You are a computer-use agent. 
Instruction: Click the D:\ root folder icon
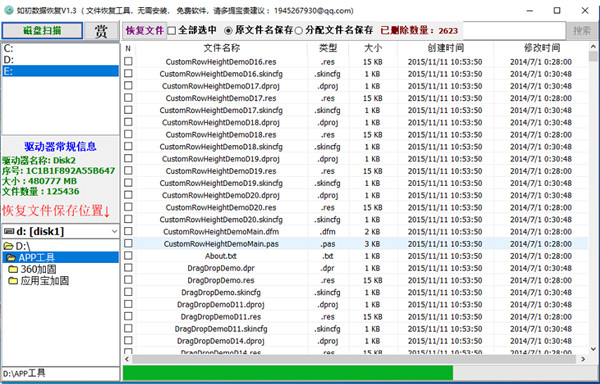pyautogui.click(x=8, y=246)
